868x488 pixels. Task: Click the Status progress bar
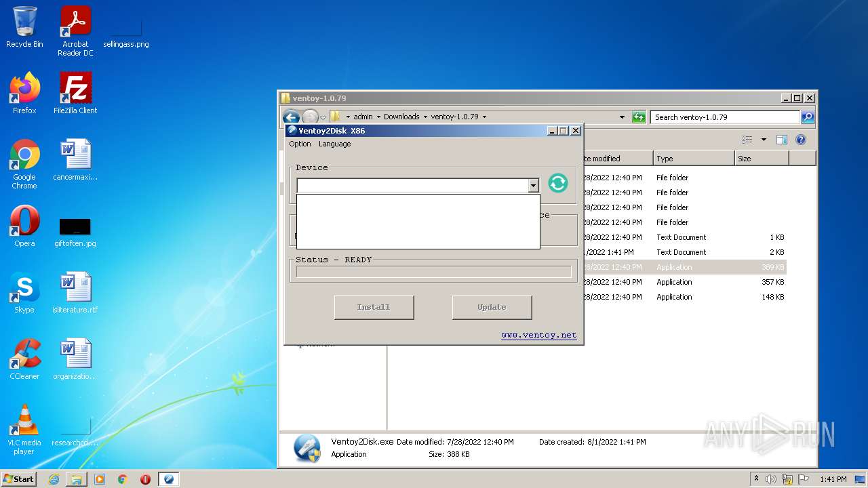coord(433,272)
